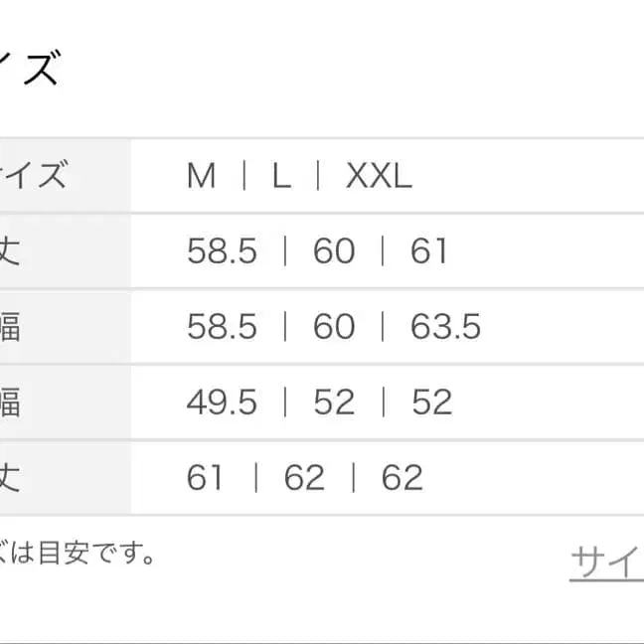This screenshot has width=644, height=644.
Task: Click the final 62 in the bottom row
Action: coord(402,478)
